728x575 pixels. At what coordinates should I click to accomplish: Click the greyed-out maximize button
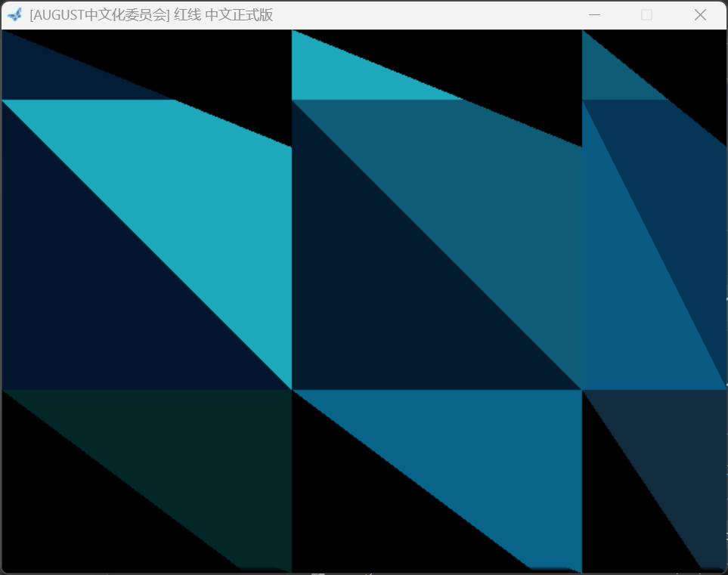tap(646, 15)
